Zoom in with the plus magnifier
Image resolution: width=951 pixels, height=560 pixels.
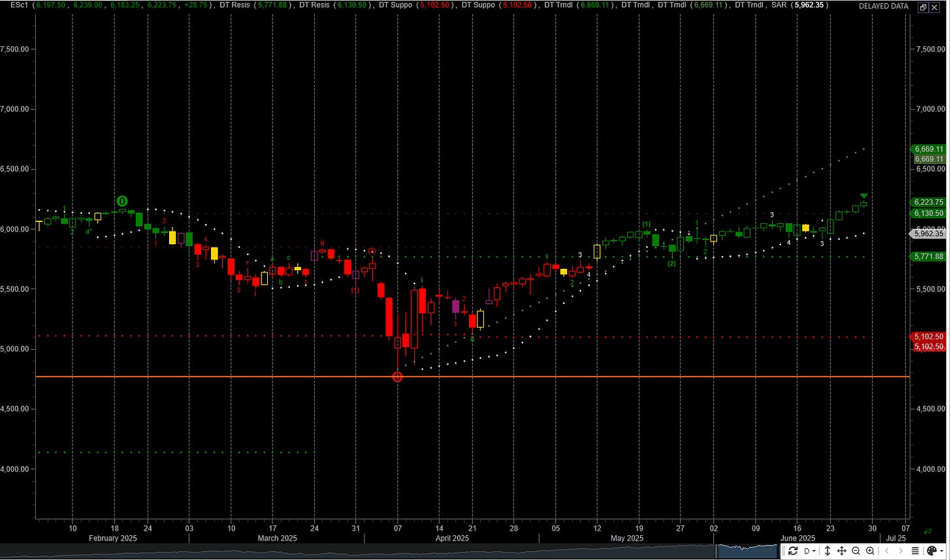pos(870,551)
